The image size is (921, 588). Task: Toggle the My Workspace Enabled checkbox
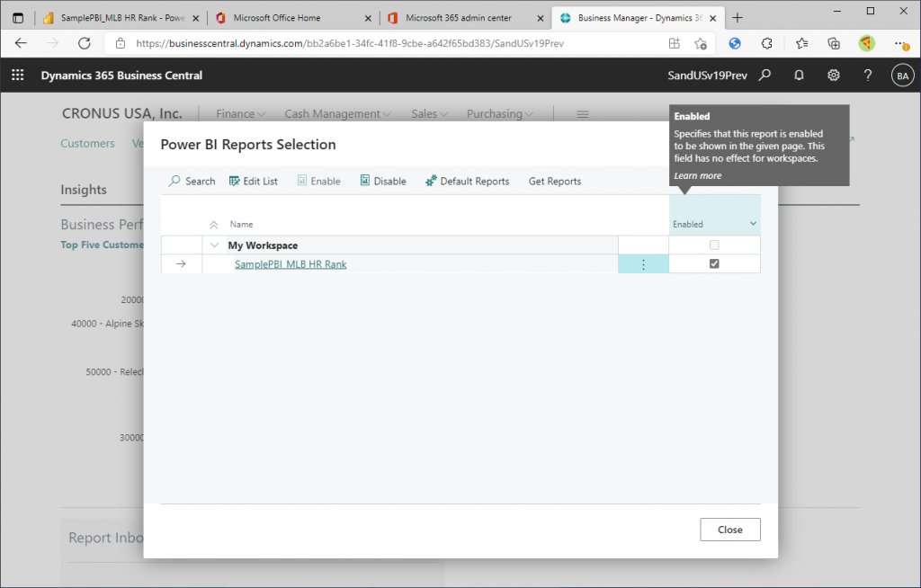(714, 245)
